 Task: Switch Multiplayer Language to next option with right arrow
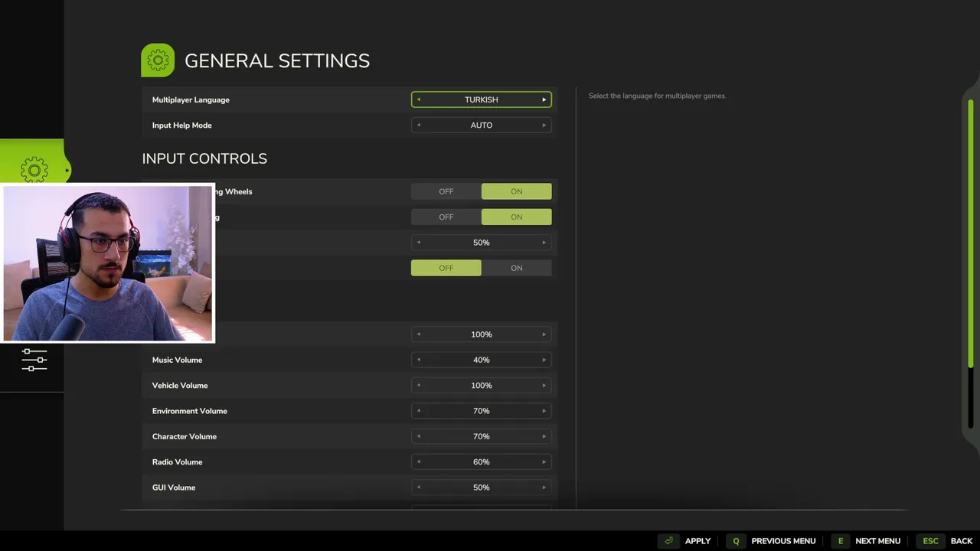(x=544, y=99)
